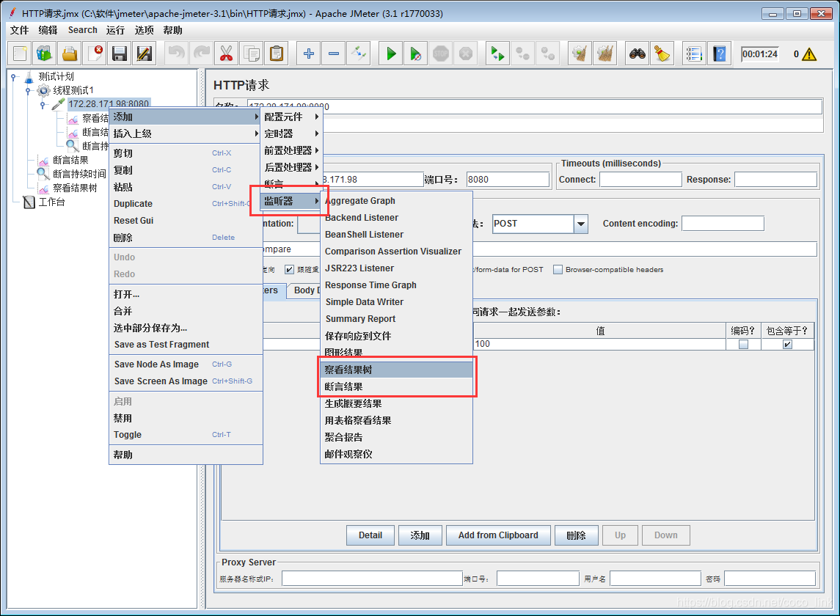Open the 文件 menu
The image size is (840, 616).
19,30
